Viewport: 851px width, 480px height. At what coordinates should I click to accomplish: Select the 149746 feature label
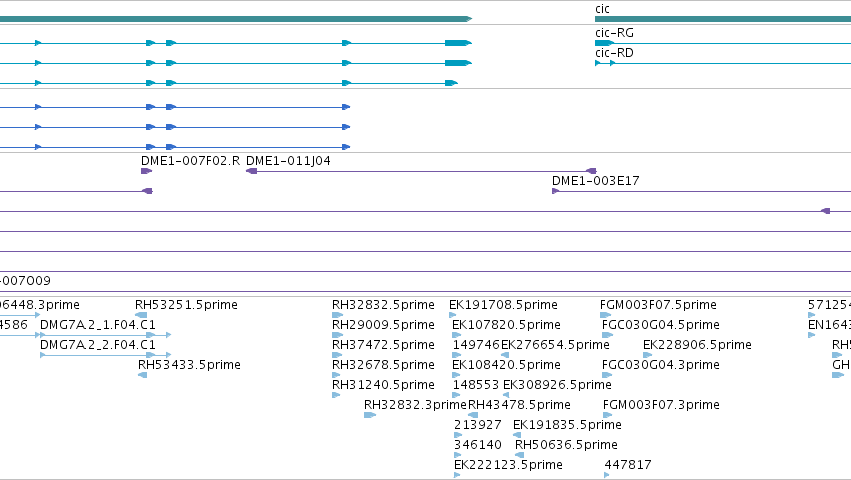(x=476, y=345)
